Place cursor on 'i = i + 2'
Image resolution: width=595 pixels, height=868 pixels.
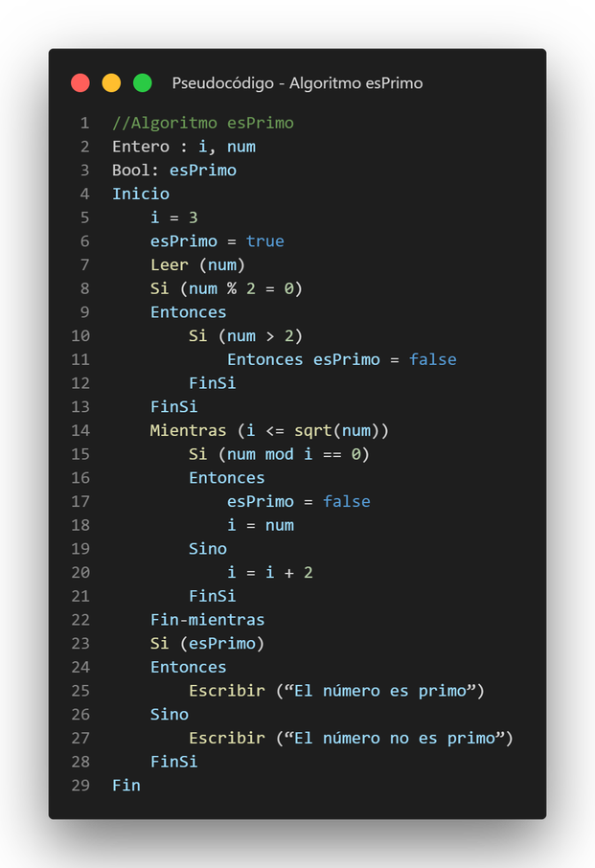tap(269, 573)
